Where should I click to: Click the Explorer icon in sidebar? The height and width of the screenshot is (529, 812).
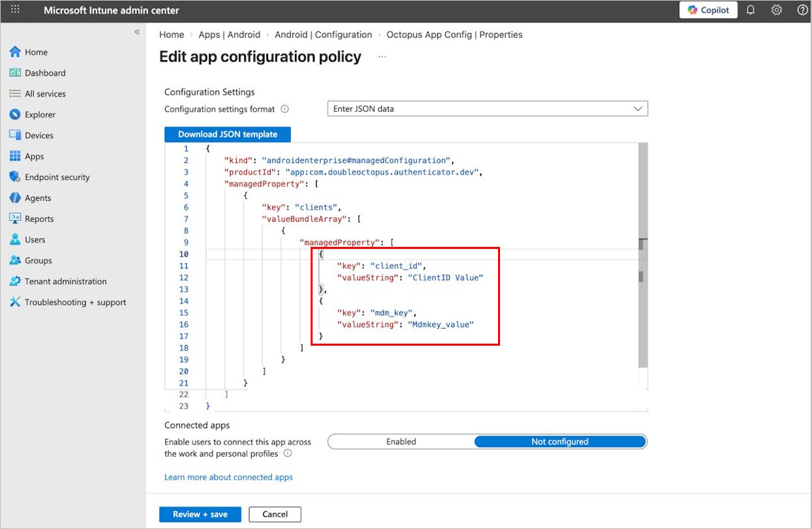15,115
